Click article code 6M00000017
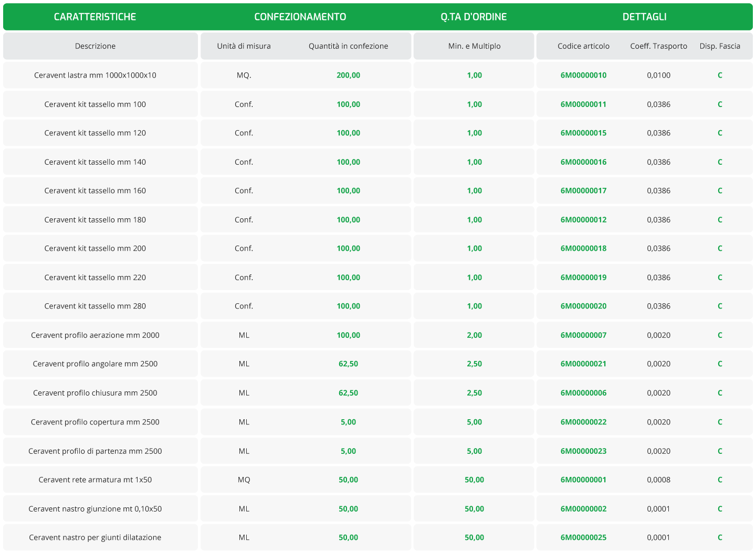The width and height of the screenshot is (756, 553). click(584, 190)
